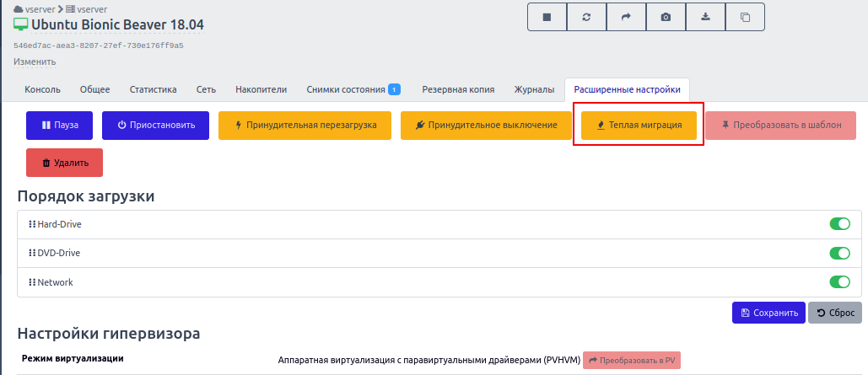Click the drag handle of Hard-Drive
This screenshot has width=868, height=375.
(x=32, y=224)
